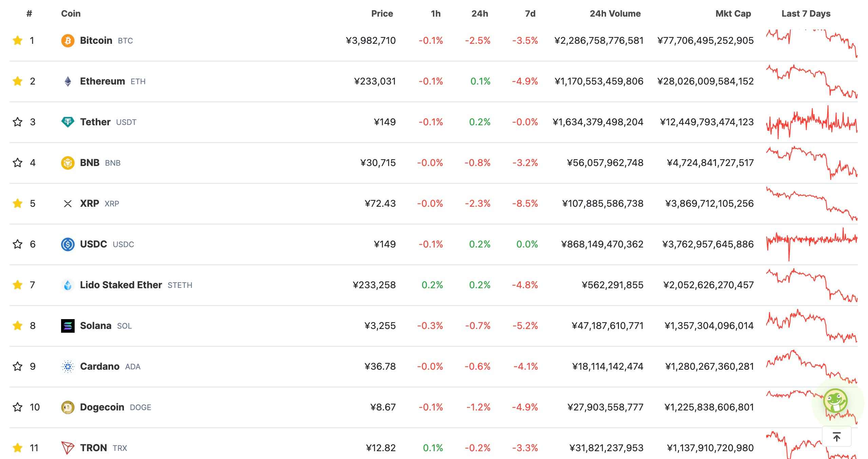The height and width of the screenshot is (459, 868).
Task: Sort by the 24h Volume header
Action: 615,14
